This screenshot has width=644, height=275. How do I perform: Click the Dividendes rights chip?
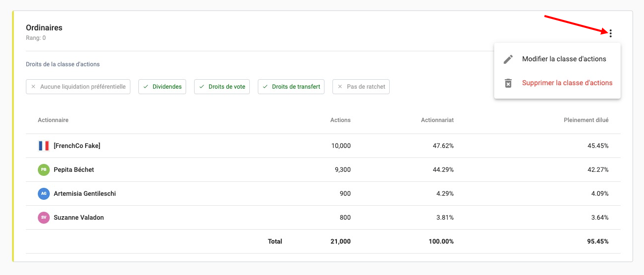coord(162,87)
